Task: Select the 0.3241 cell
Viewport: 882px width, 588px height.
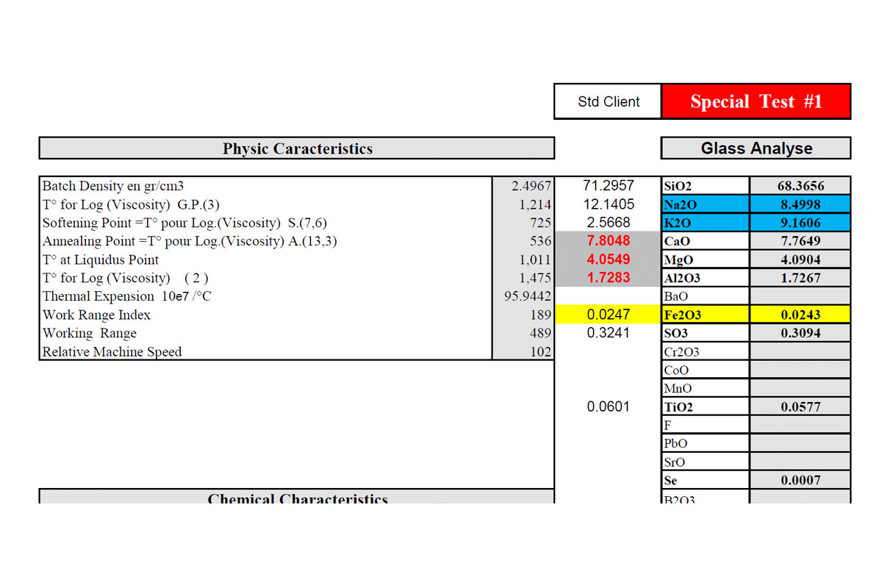Action: coord(608,333)
